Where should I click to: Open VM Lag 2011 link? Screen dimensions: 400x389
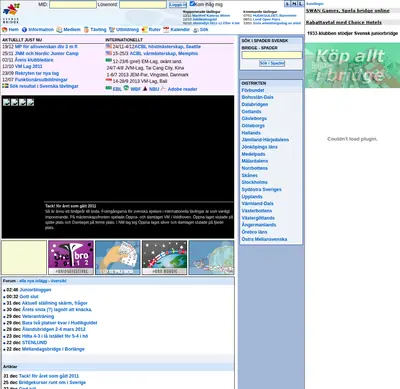[x=28, y=66]
